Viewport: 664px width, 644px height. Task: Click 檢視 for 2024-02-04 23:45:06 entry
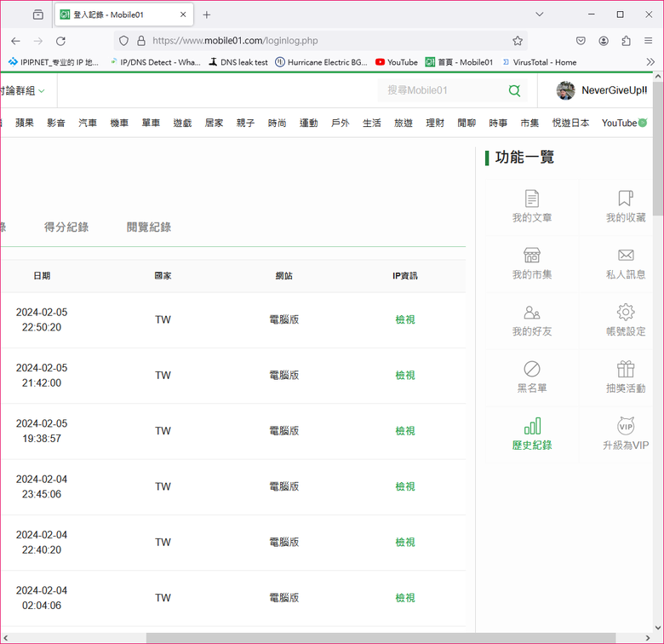[405, 486]
